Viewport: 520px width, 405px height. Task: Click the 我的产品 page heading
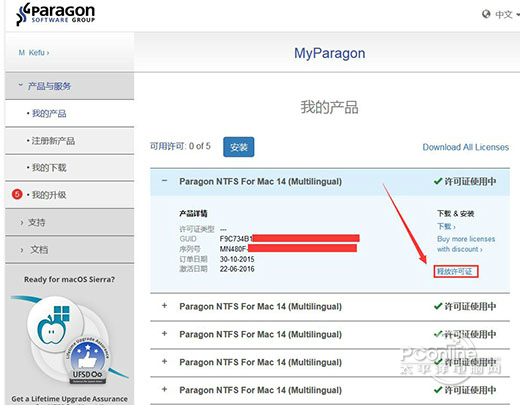coord(329,107)
